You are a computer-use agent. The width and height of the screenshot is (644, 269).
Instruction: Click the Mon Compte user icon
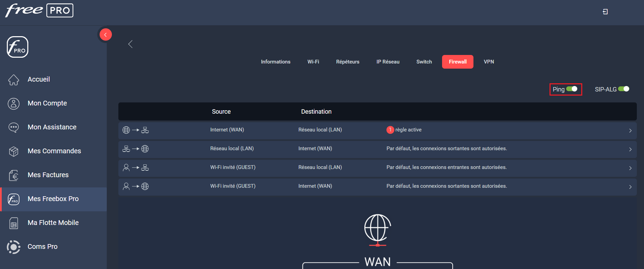click(14, 103)
